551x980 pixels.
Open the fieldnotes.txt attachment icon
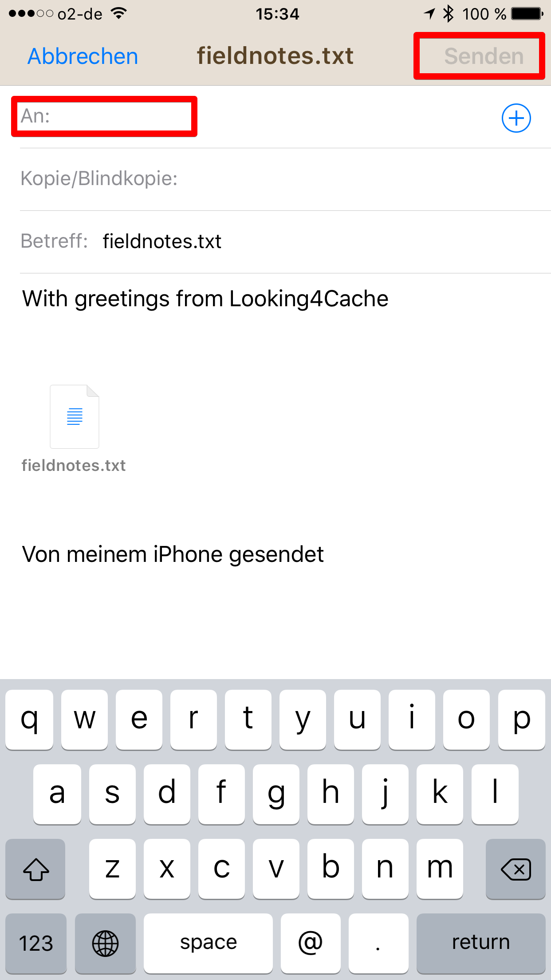75,417
